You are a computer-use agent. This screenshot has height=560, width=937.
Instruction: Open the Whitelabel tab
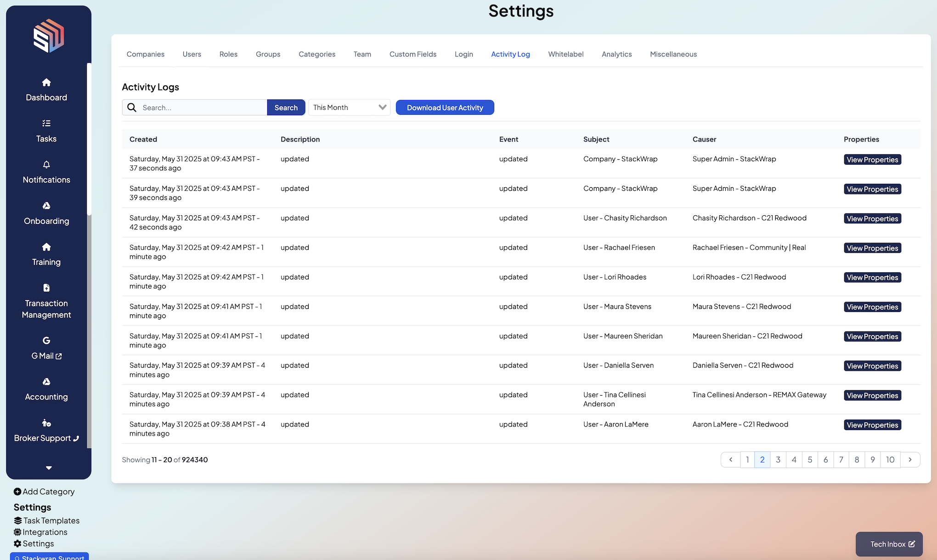pyautogui.click(x=566, y=54)
